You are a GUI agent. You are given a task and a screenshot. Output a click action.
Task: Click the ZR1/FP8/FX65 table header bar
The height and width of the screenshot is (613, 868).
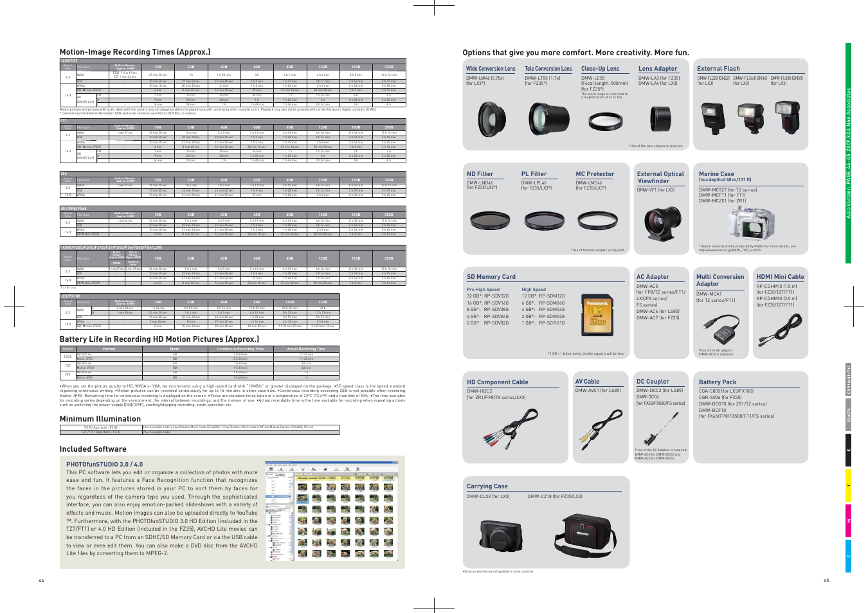click(x=233, y=209)
